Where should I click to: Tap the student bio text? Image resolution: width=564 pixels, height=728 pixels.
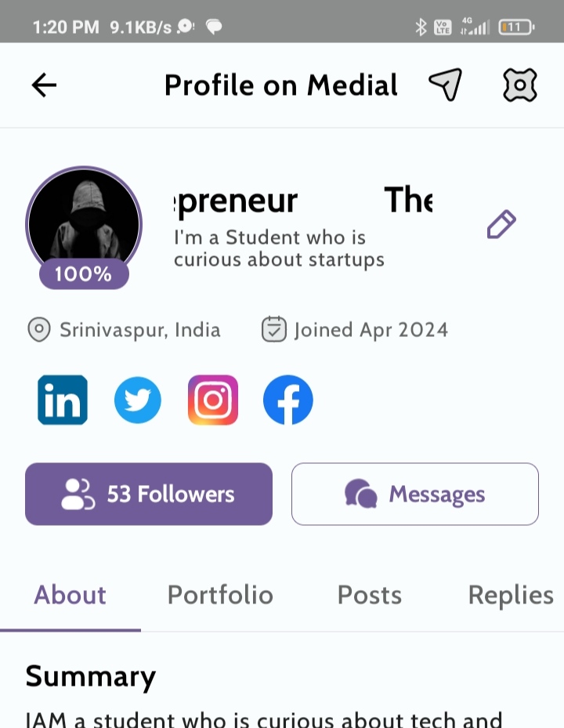tap(279, 248)
